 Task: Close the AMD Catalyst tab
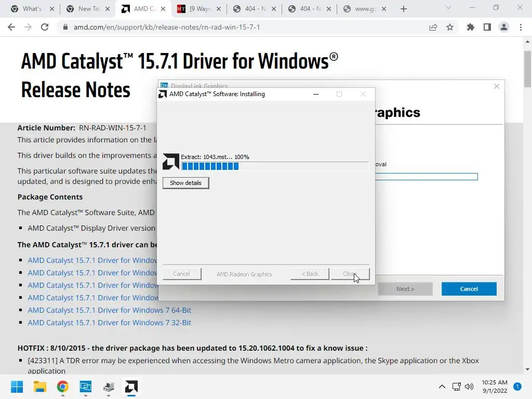(163, 9)
